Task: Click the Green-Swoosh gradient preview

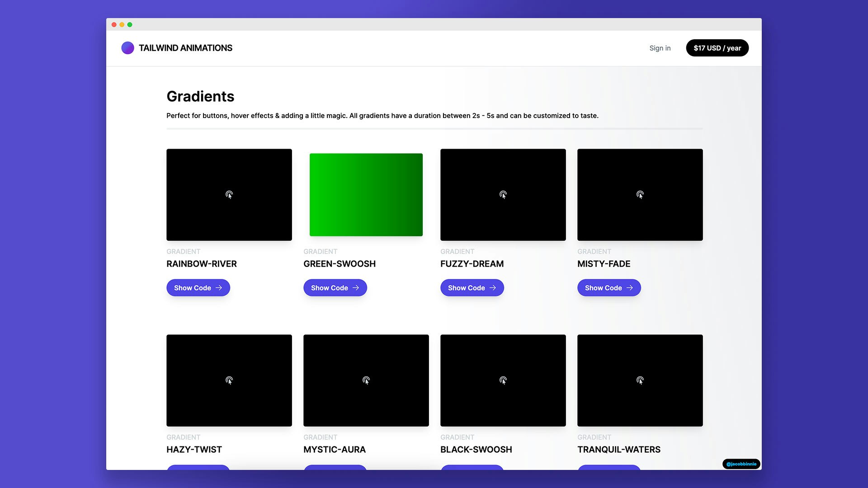Action: point(366,195)
